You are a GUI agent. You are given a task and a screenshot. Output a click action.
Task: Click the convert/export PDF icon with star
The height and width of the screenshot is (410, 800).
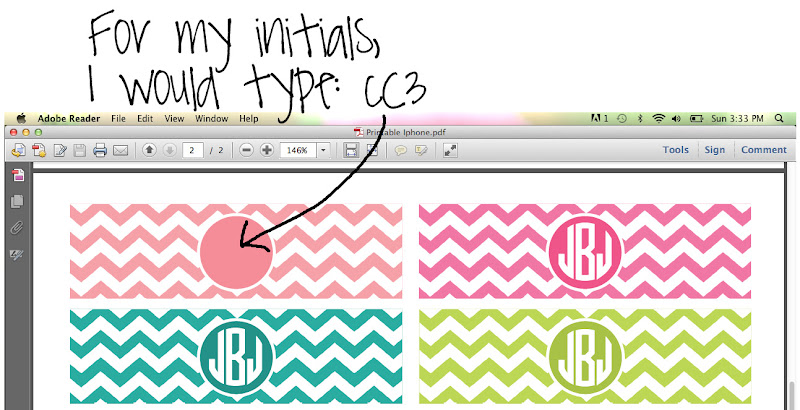(39, 150)
